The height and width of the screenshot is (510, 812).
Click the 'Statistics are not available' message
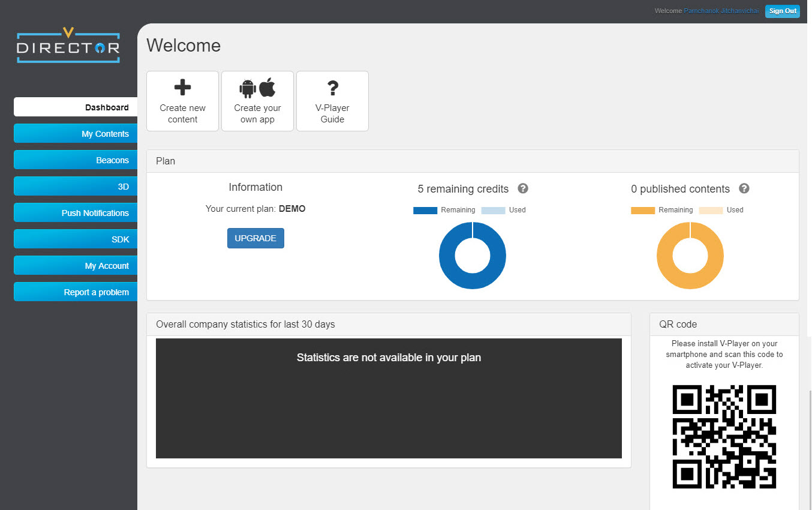[389, 358]
